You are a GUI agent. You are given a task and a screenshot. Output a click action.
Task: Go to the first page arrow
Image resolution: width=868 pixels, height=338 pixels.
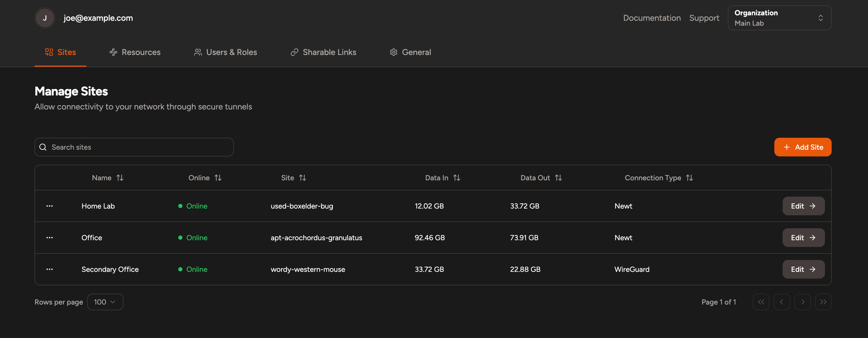(x=761, y=302)
